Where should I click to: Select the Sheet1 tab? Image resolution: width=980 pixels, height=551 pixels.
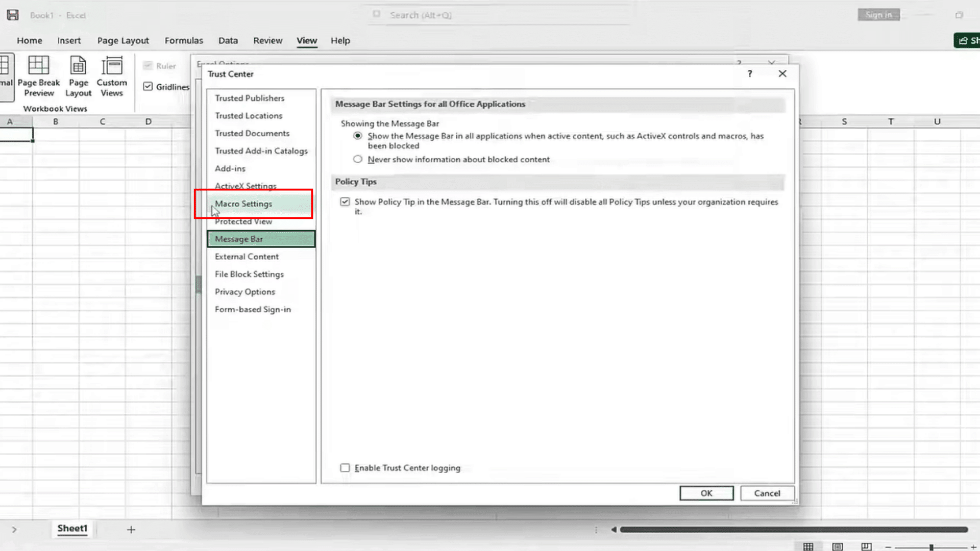72,529
